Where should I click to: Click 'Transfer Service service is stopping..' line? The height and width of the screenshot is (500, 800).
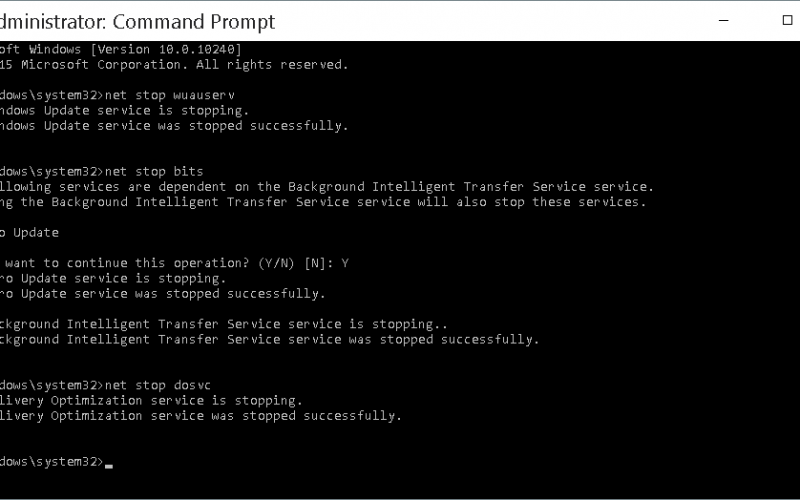click(303, 324)
